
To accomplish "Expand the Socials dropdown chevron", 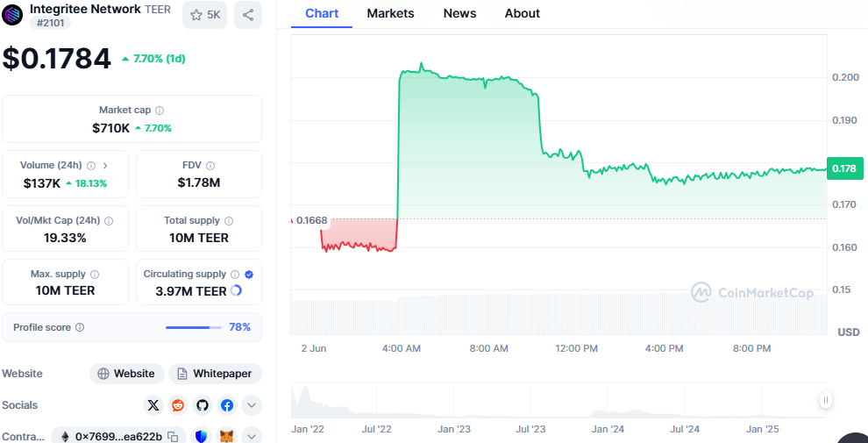I will tap(252, 405).
